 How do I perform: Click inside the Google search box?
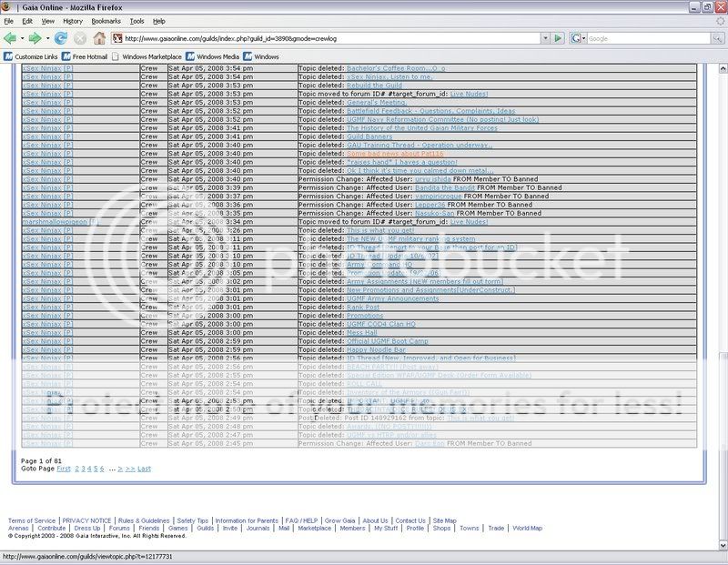(x=637, y=38)
